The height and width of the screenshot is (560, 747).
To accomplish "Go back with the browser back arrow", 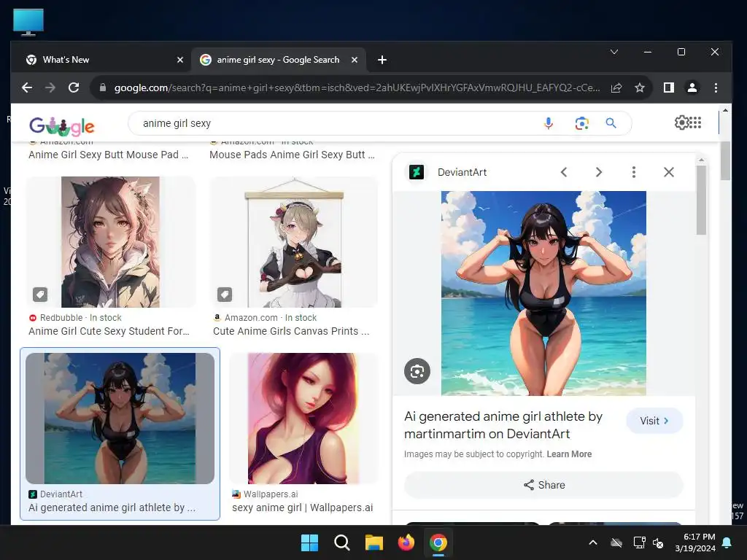I will (27, 87).
